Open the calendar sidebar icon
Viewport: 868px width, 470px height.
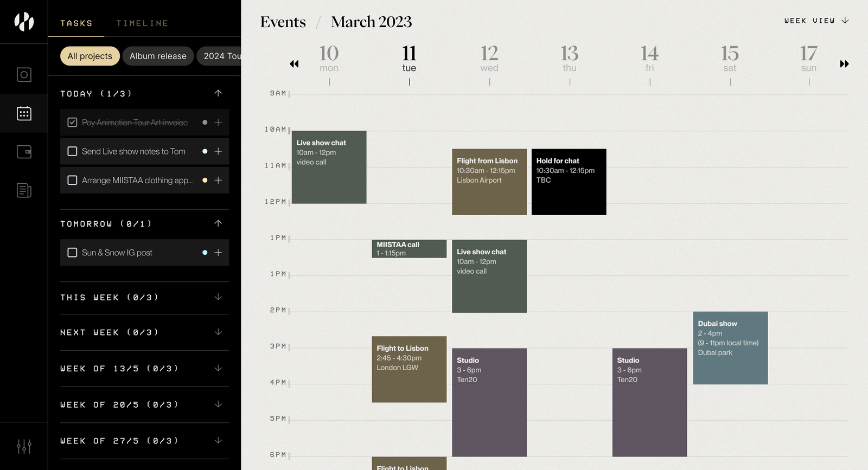[24, 113]
